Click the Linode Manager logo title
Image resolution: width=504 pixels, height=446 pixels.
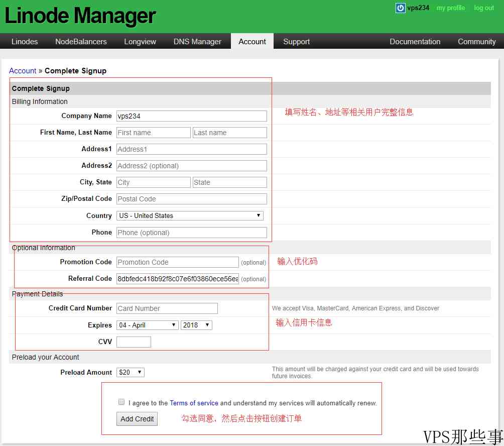(80, 16)
